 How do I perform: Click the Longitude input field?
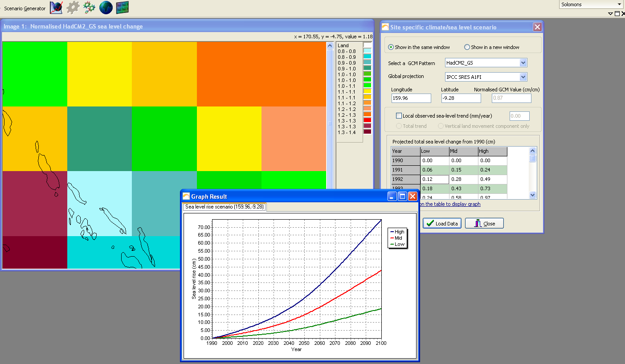click(411, 98)
